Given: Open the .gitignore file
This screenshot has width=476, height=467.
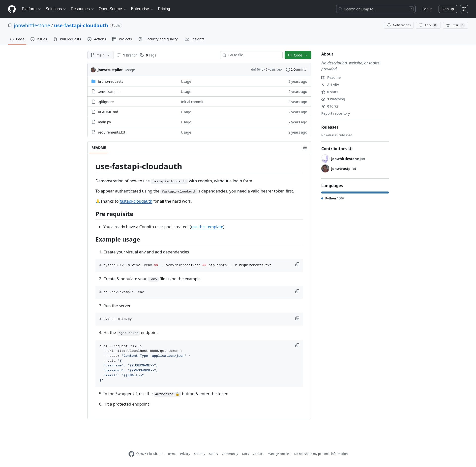Looking at the screenshot, I should 106,102.
